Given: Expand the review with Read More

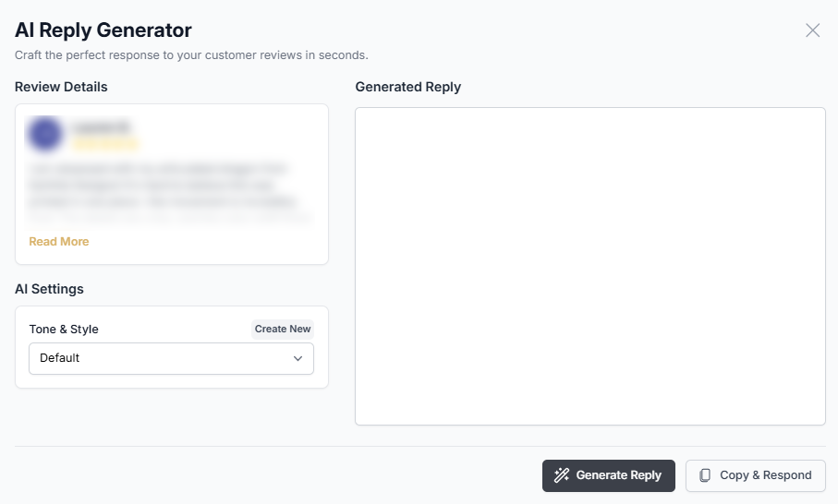Looking at the screenshot, I should coord(59,242).
